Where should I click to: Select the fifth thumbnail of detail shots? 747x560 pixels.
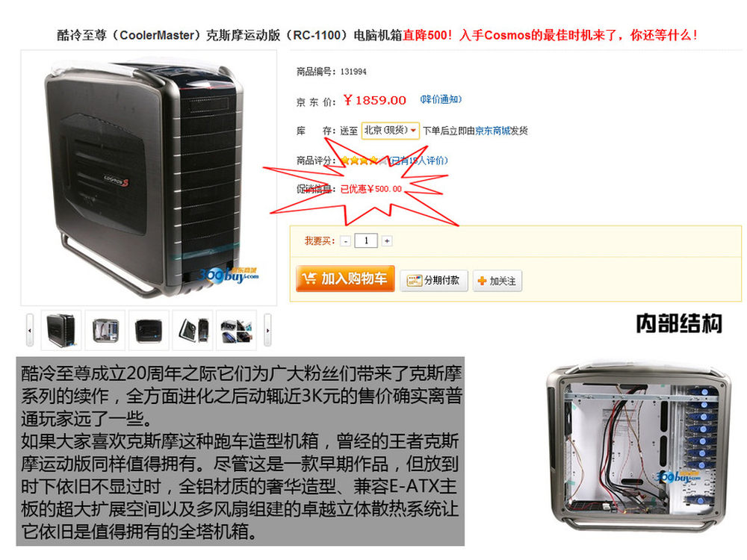coord(236,330)
